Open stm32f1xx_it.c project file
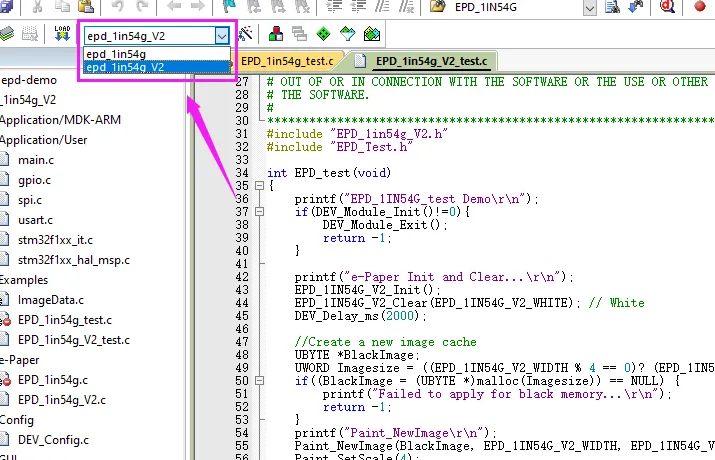This screenshot has width=715, height=460. 55,240
